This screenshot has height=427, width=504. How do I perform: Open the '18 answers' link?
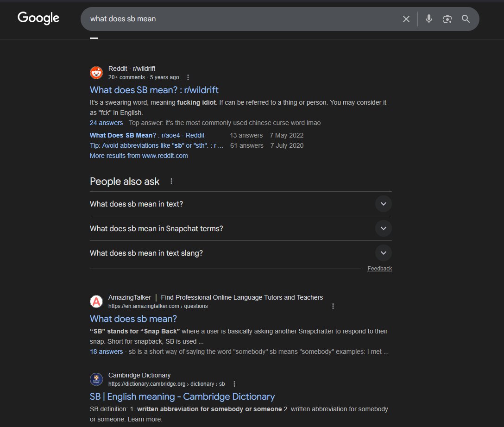[106, 352]
